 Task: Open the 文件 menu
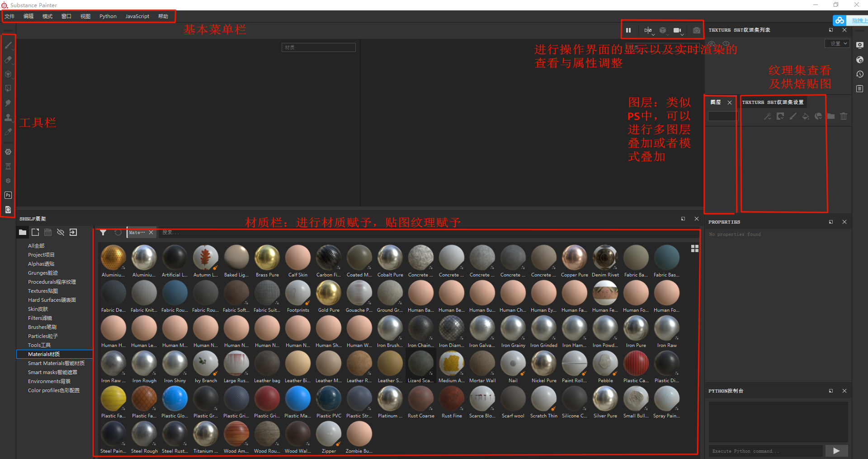9,16
